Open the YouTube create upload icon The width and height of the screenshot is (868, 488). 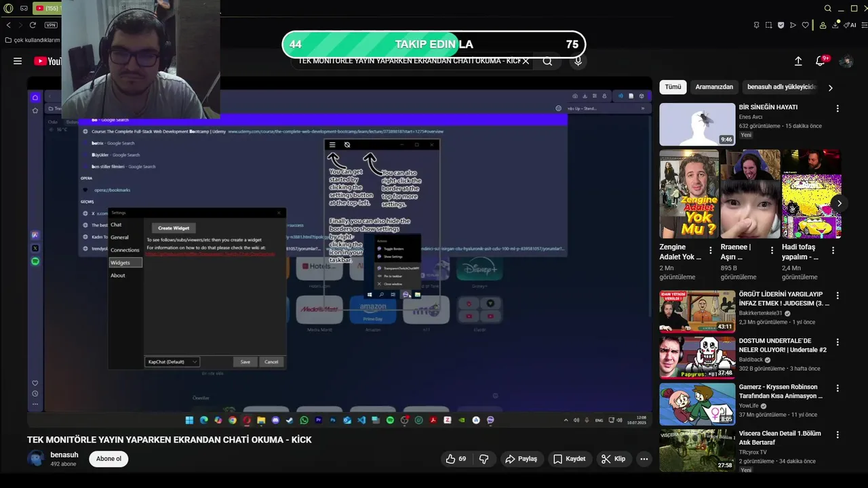798,61
